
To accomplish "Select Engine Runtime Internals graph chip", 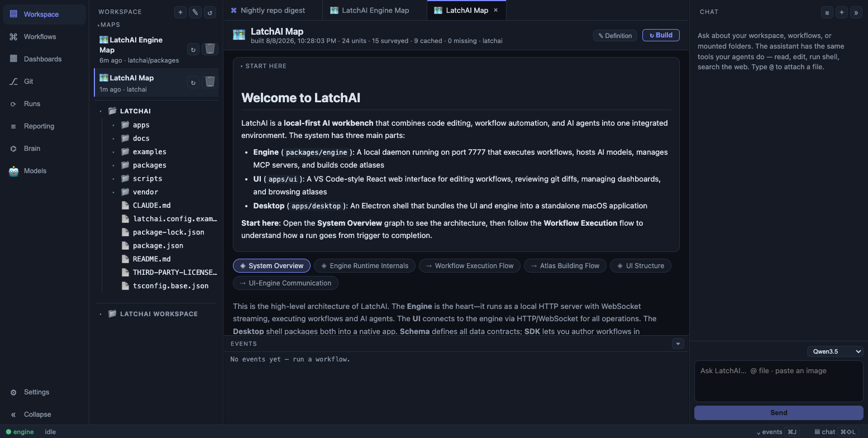I will pos(364,265).
